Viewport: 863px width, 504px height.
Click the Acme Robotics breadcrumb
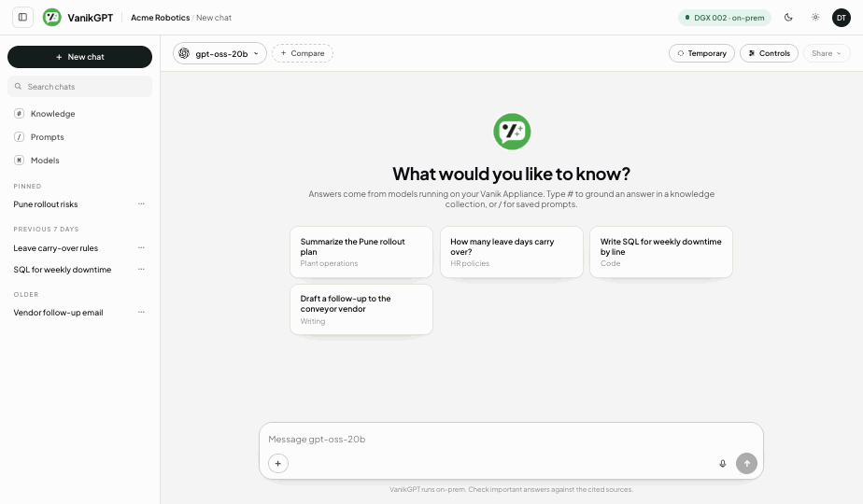(160, 18)
